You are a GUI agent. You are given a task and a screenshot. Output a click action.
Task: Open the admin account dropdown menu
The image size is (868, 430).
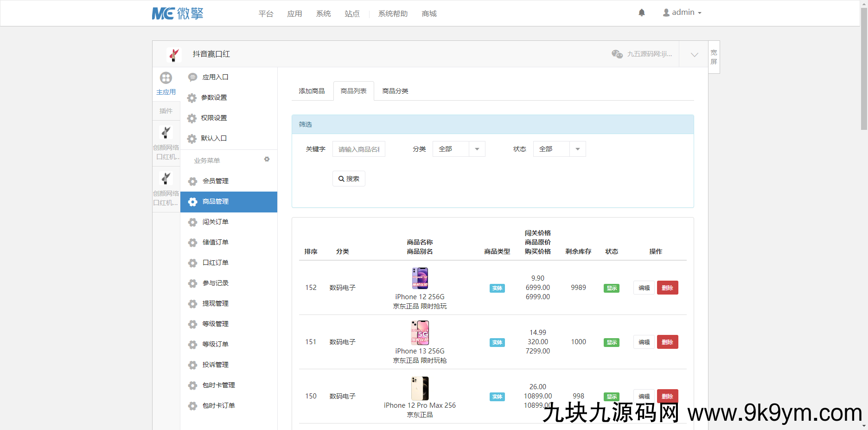pyautogui.click(x=682, y=12)
